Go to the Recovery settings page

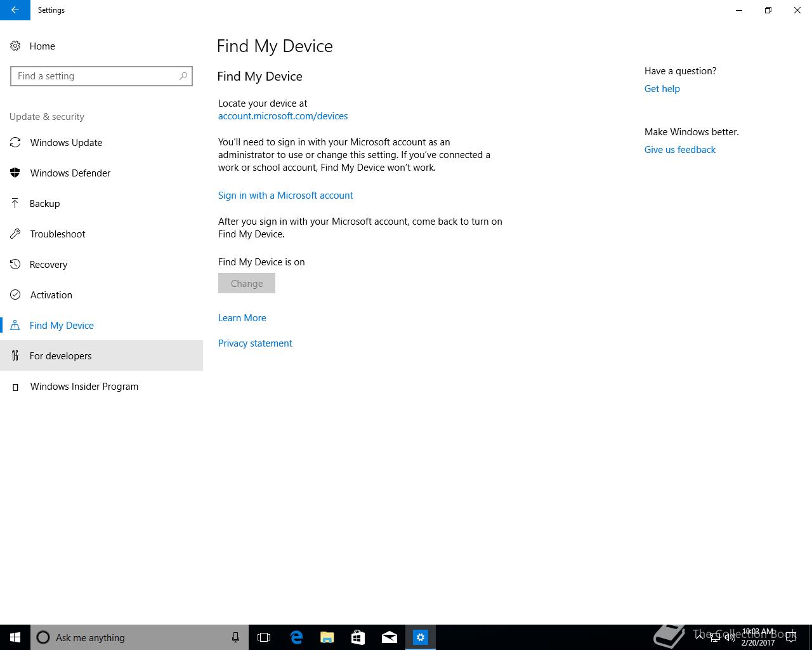point(101,264)
